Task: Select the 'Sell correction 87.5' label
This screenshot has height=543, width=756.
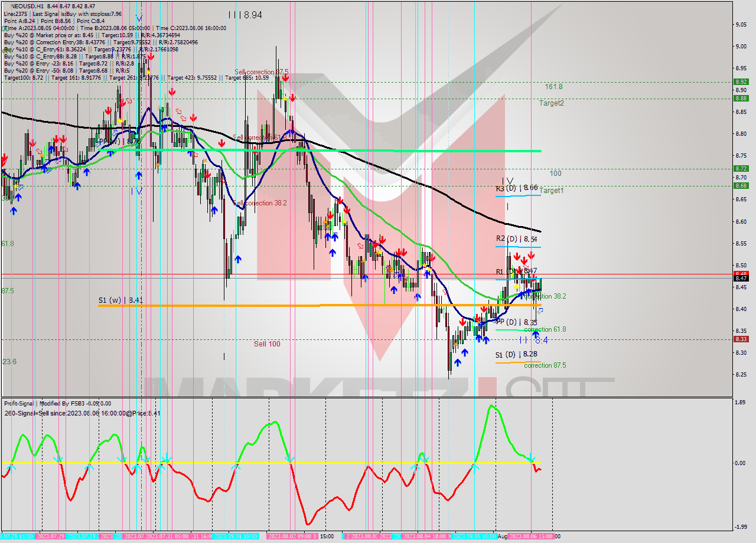Action: pyautogui.click(x=262, y=71)
